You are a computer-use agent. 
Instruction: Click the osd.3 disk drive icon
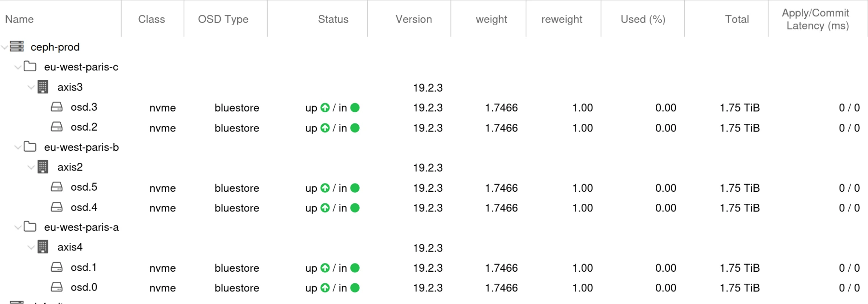tap(57, 107)
